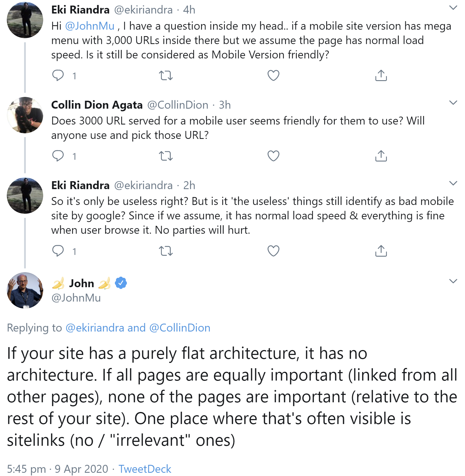Reply to Collin Dion Agata's tweet
Screen dimensions: 465x476
58,156
